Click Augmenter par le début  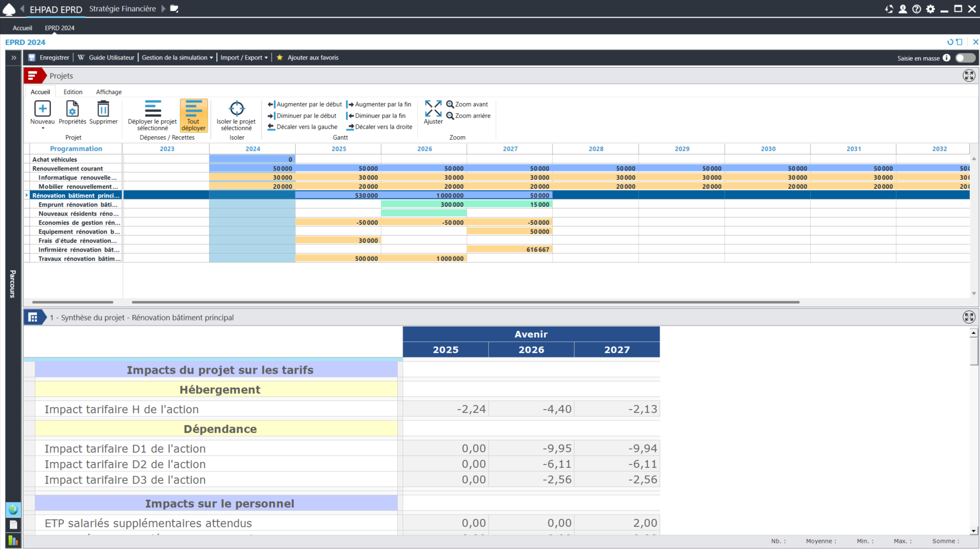304,104
